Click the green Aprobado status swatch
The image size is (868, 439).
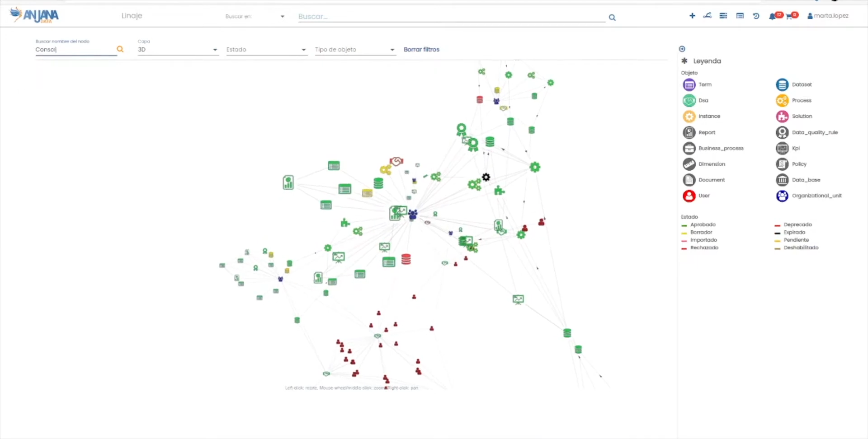coord(684,225)
